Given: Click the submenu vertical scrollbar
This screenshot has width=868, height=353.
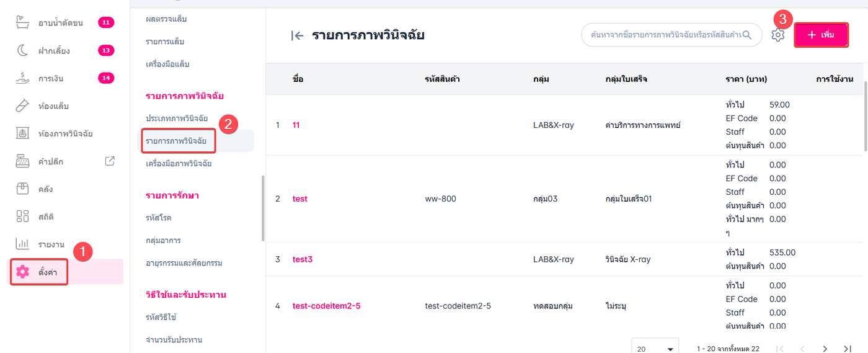Looking at the screenshot, I should pos(263,208).
